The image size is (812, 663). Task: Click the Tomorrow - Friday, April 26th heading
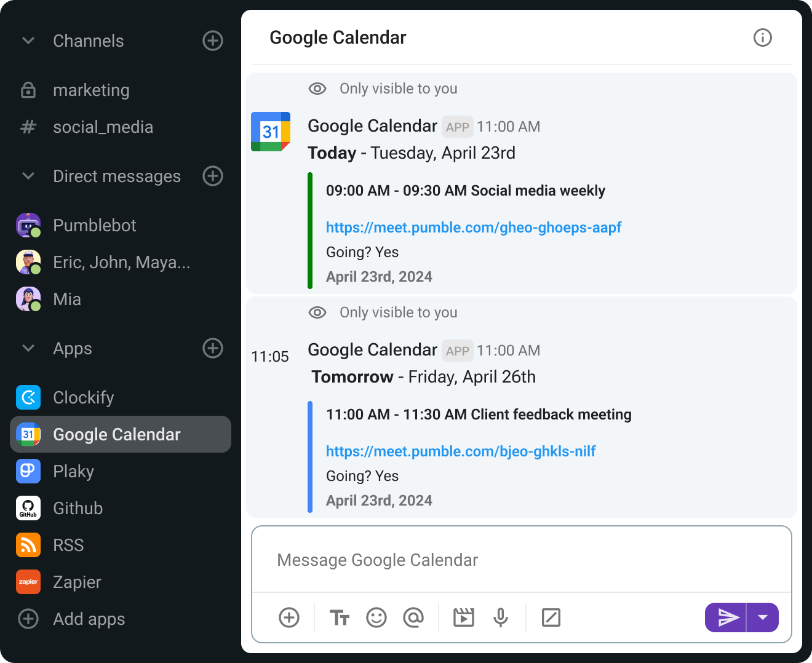423,377
